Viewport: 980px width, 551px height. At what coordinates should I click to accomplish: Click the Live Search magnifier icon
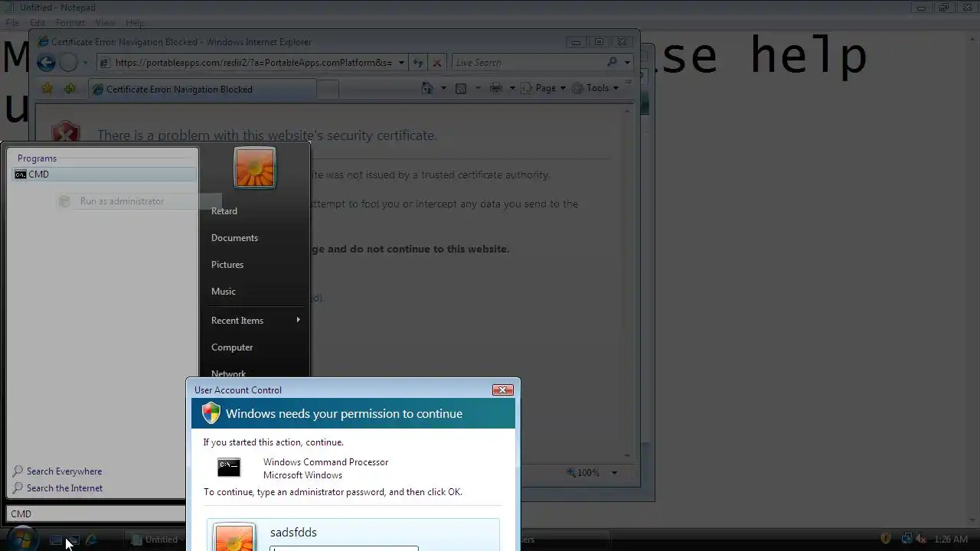(612, 63)
